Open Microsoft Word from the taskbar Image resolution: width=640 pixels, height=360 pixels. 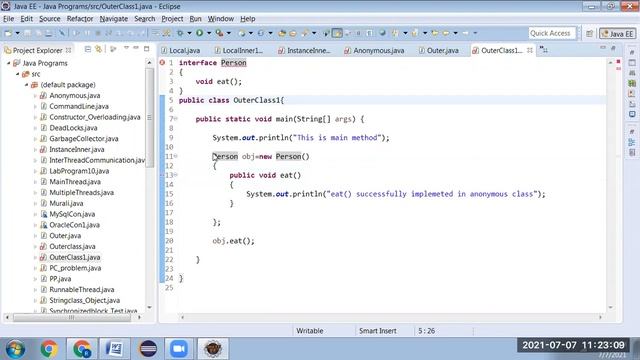(115, 349)
